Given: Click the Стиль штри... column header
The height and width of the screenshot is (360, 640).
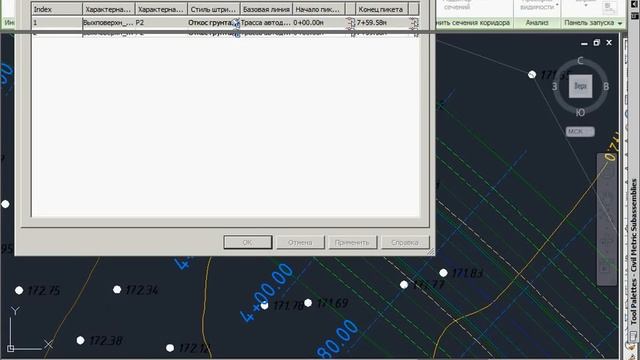Looking at the screenshot, I should (x=213, y=9).
